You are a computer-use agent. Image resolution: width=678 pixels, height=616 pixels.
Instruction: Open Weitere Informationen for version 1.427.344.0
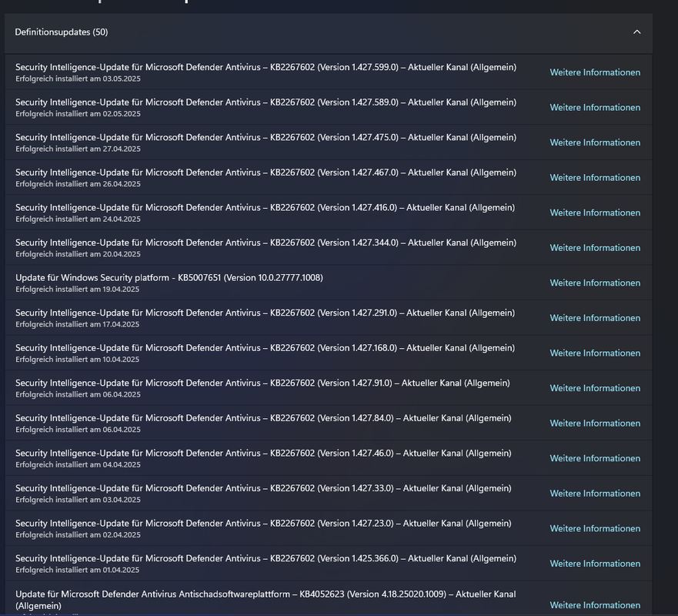click(595, 247)
